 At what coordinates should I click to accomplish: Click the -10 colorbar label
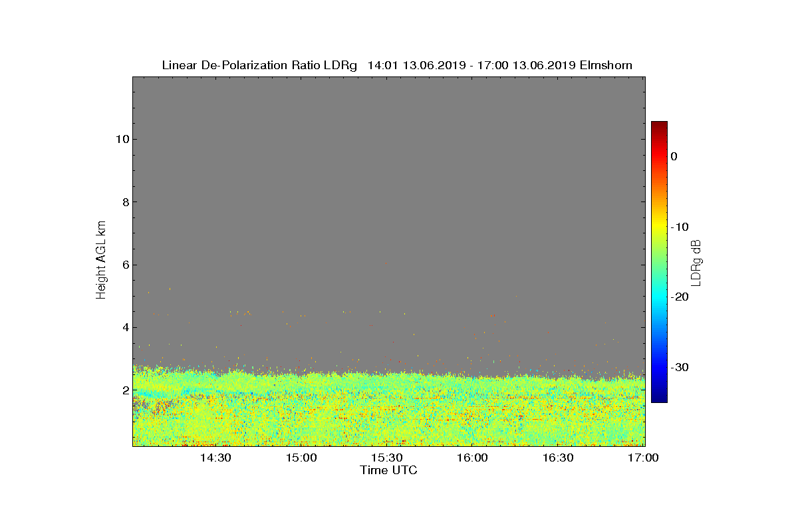(679, 227)
